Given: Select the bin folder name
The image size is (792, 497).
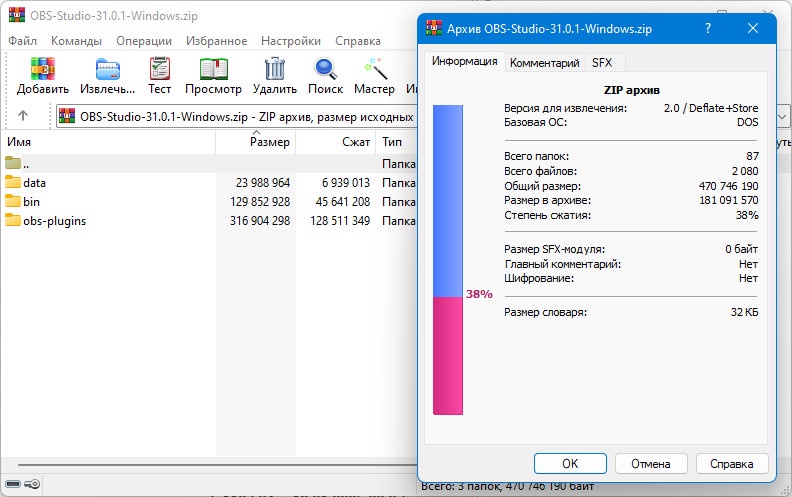Looking at the screenshot, I should (31, 202).
